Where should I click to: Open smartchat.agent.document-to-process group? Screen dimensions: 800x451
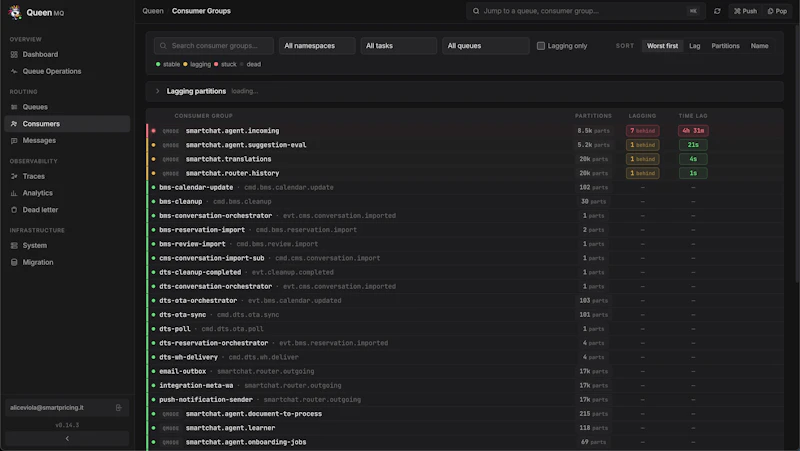click(x=254, y=414)
